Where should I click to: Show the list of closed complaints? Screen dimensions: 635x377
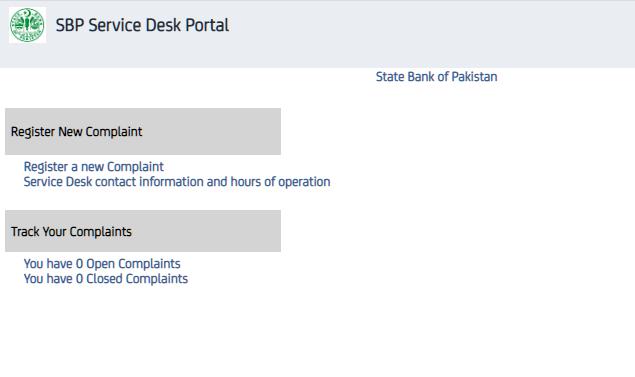click(106, 279)
